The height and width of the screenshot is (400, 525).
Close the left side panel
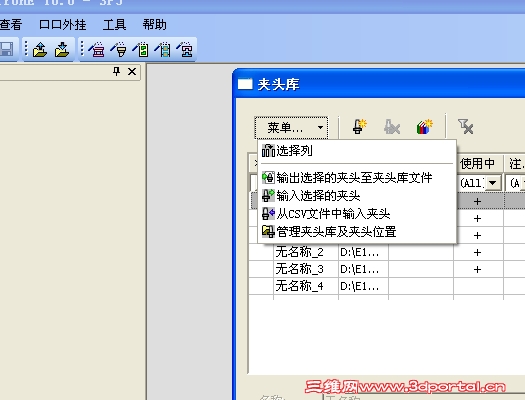coord(132,71)
